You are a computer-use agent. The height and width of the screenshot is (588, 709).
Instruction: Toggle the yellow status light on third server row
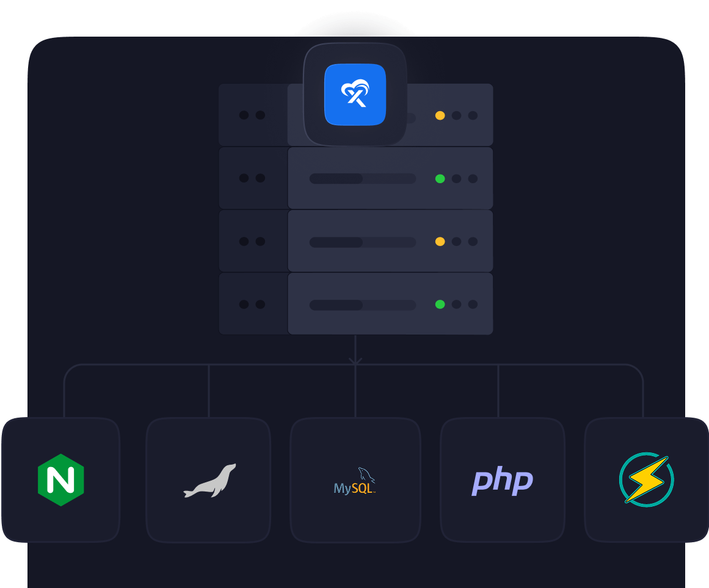click(x=440, y=242)
